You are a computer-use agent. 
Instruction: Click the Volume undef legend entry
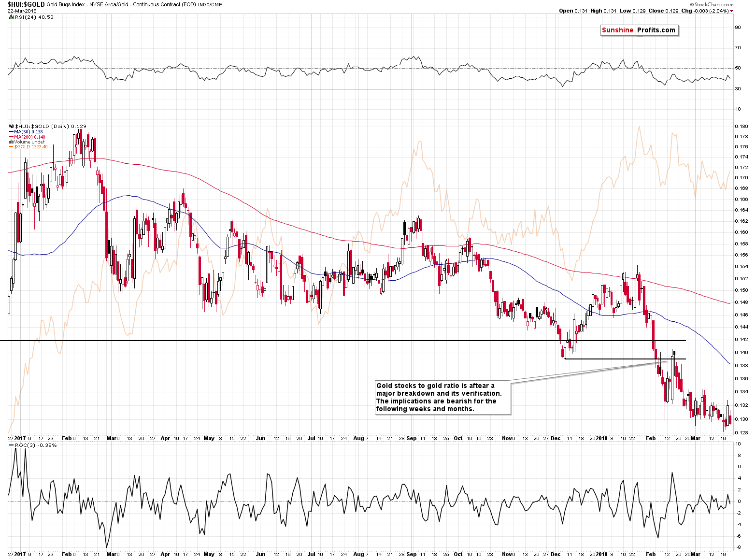point(29,142)
